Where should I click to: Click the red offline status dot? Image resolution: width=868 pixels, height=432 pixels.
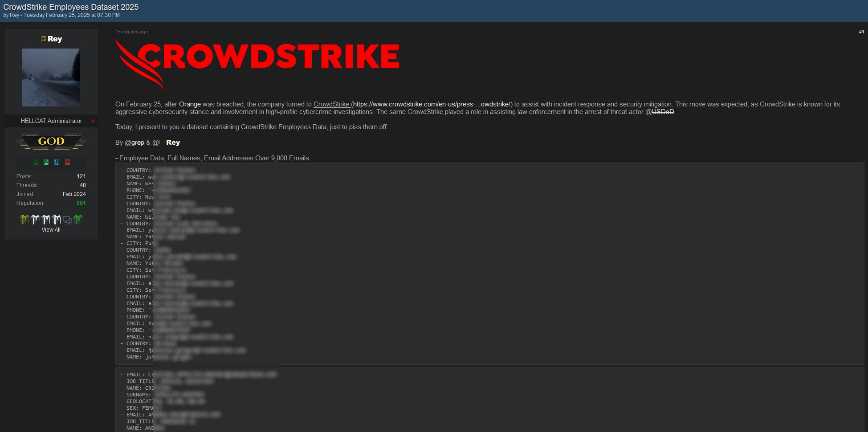click(x=93, y=121)
